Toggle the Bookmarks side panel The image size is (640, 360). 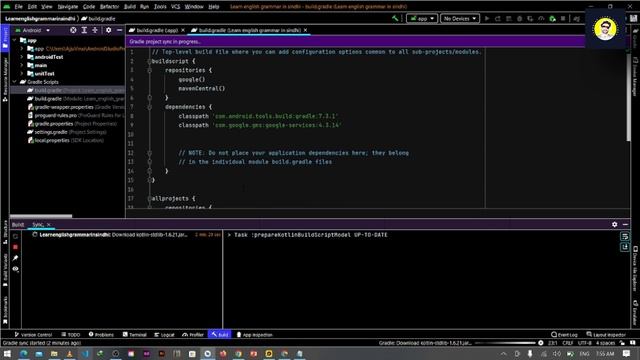[5, 310]
